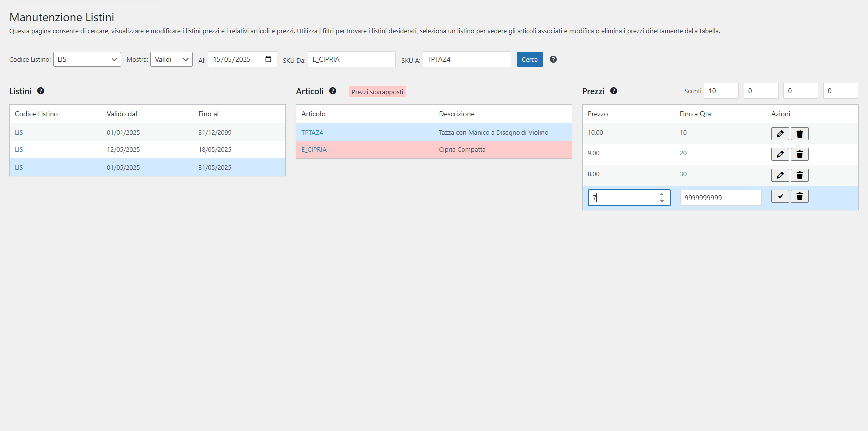Open LIS listino valid from 12/05/2025
This screenshot has width=868, height=431.
click(x=19, y=149)
